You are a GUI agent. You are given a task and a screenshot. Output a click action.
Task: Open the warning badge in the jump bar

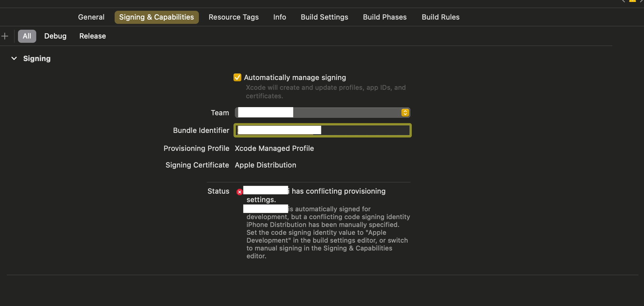point(632,1)
